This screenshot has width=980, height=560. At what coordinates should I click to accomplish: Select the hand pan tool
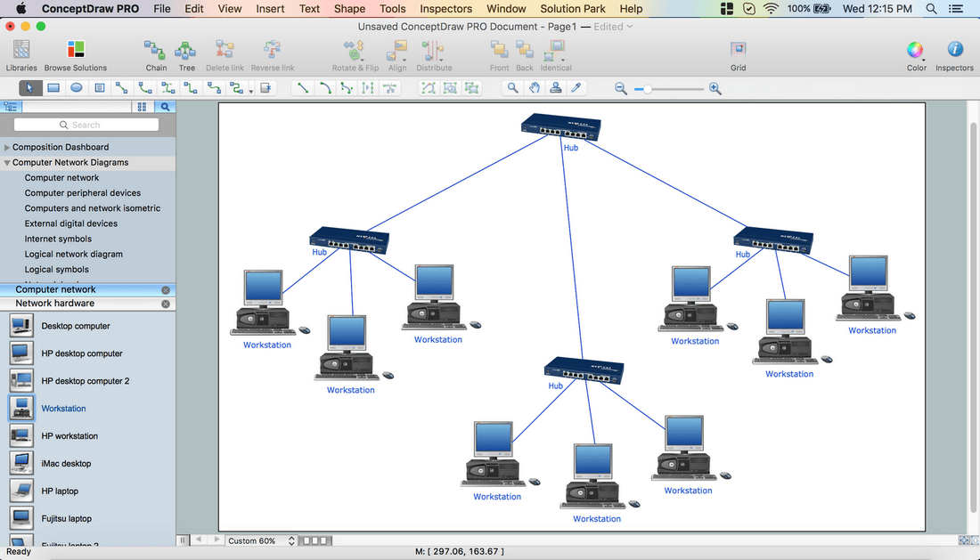[x=535, y=88]
